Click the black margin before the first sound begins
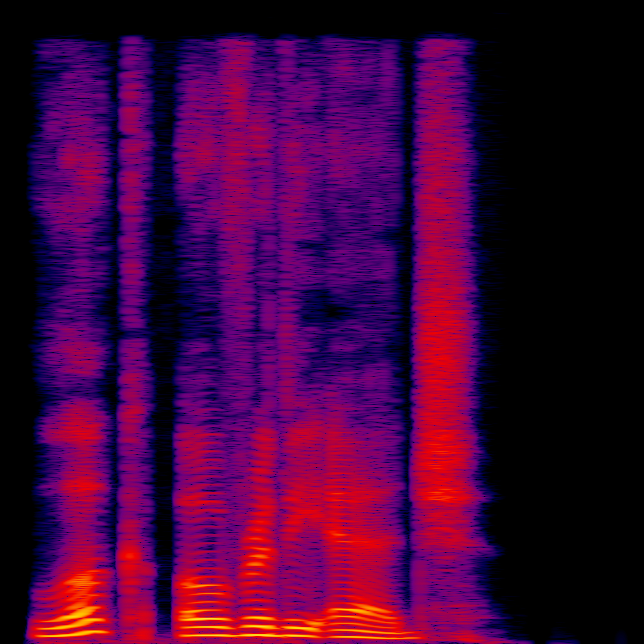Viewport: 644px width, 644px height. pyautogui.click(x=14, y=314)
